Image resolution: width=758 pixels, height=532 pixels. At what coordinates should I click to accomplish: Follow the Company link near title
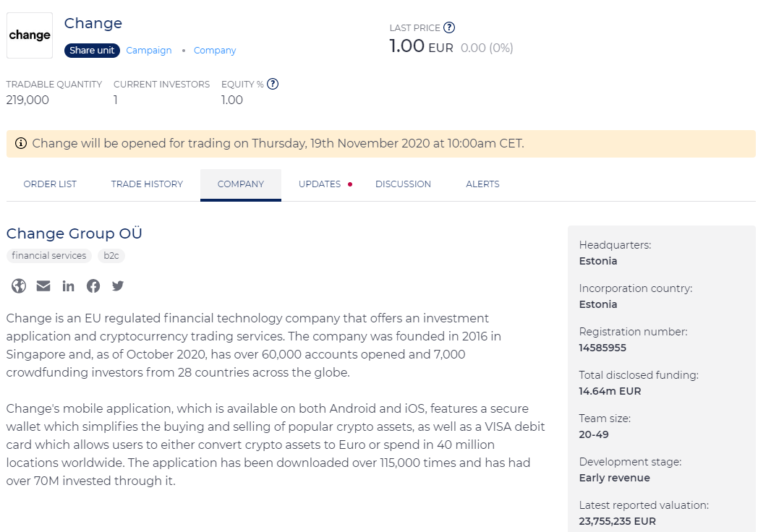[x=215, y=51]
